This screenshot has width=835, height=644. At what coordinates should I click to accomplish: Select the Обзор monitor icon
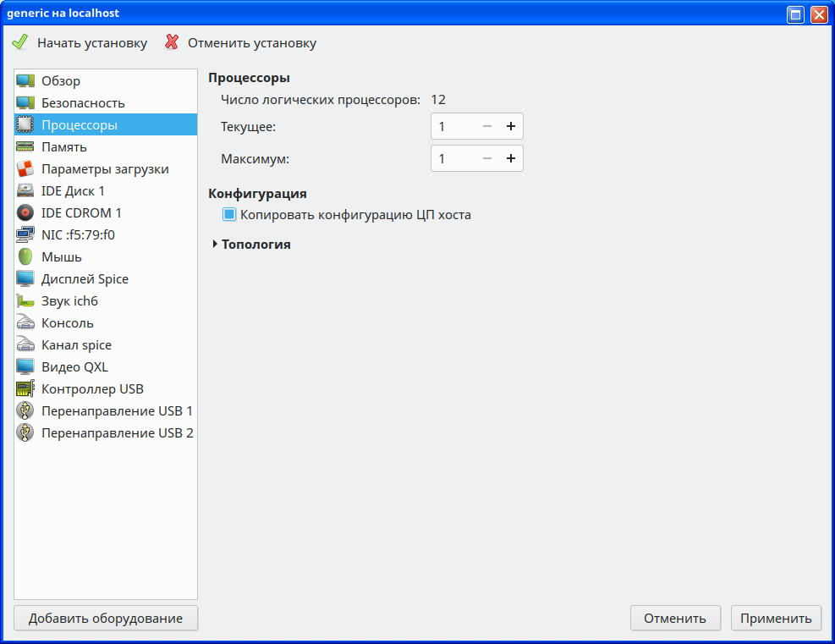click(x=25, y=81)
